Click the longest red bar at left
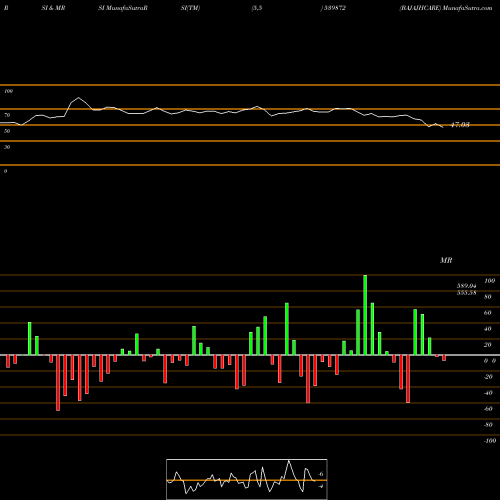The width and height of the screenshot is (500, 500). 58,383
